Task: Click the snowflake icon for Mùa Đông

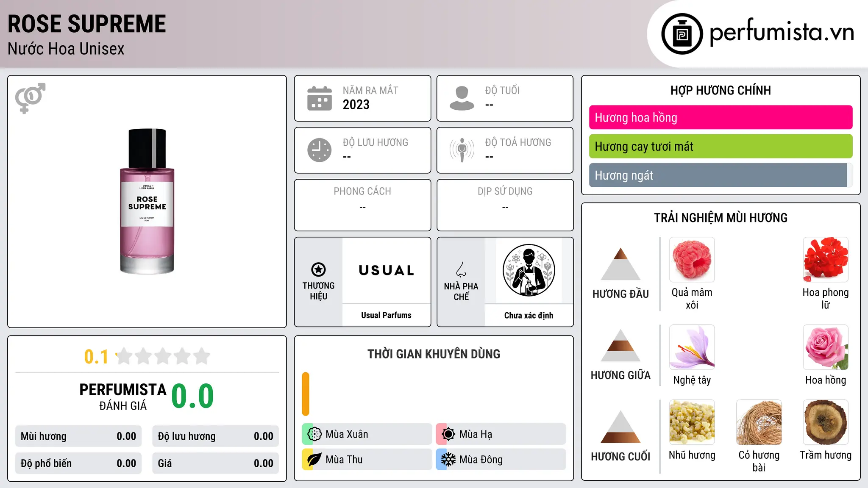Action: (x=448, y=460)
